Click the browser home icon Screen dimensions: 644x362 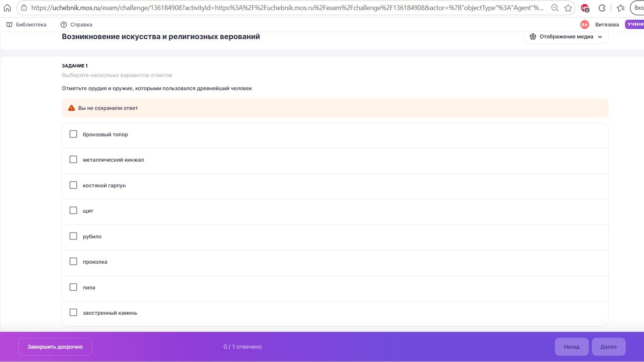pos(7,8)
